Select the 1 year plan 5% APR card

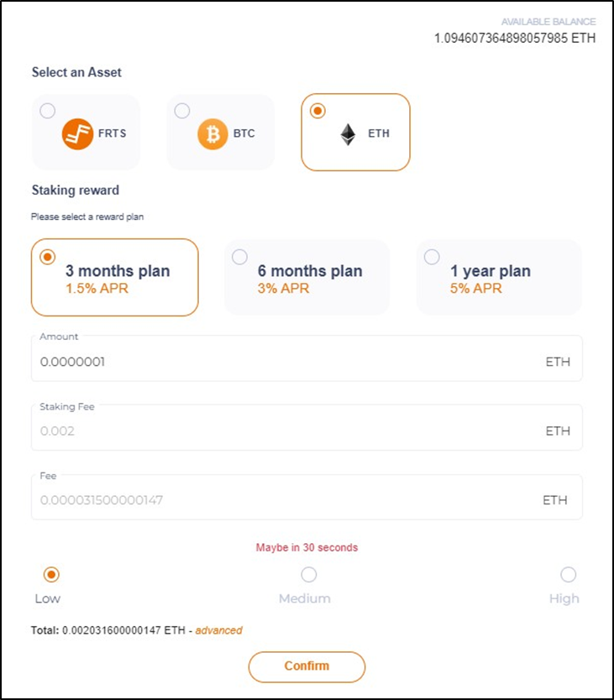[499, 277]
